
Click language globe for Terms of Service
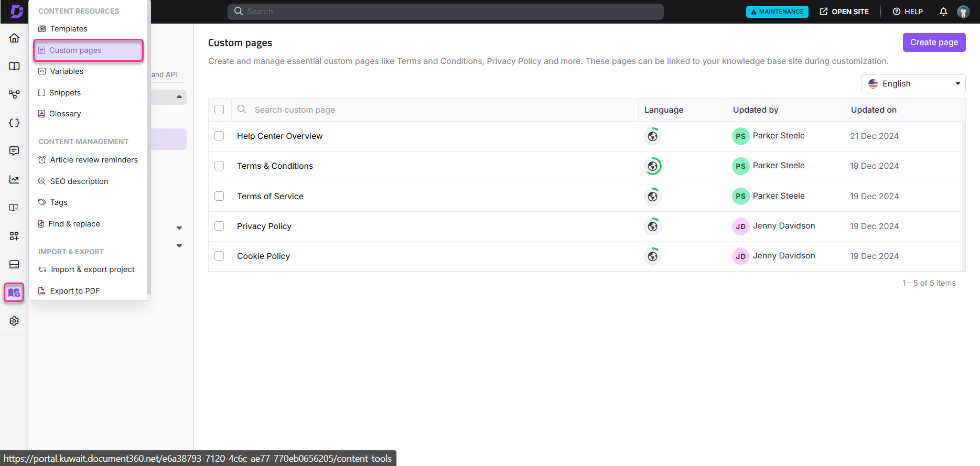[653, 196]
